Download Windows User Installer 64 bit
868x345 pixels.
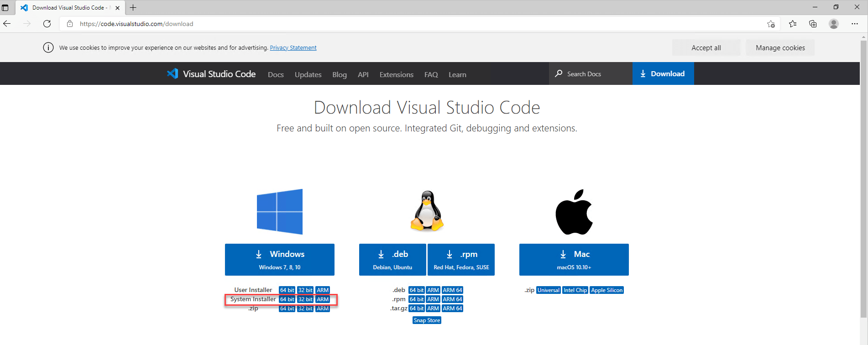point(287,290)
